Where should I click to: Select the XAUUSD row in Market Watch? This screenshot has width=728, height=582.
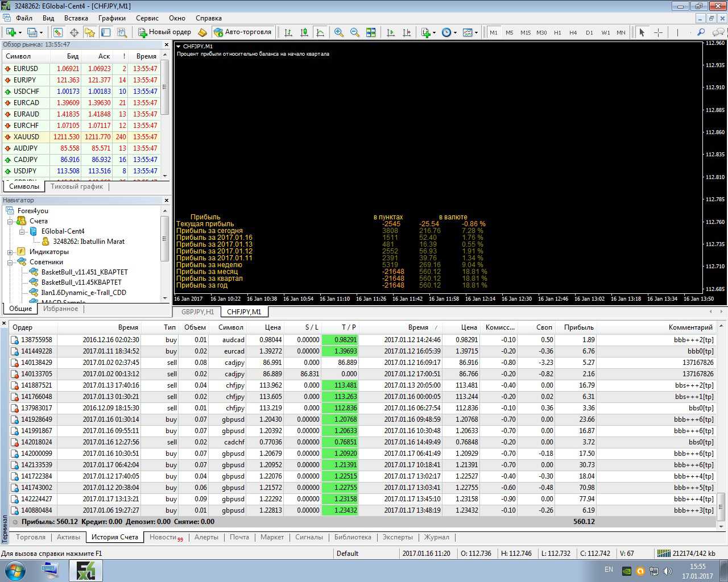tap(26, 137)
